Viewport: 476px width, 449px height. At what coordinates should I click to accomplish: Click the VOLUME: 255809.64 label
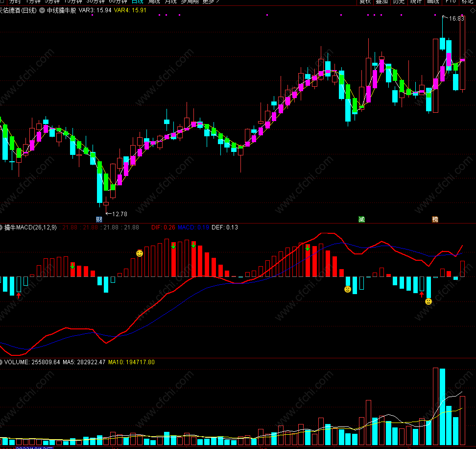(32, 362)
